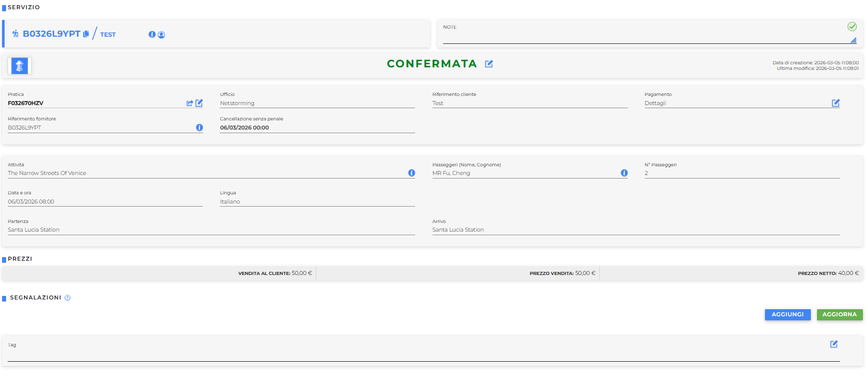Image resolution: width=868 pixels, height=376 pixels.
Task: Grab the NOTE textarea resize handle
Action: pos(853,40)
